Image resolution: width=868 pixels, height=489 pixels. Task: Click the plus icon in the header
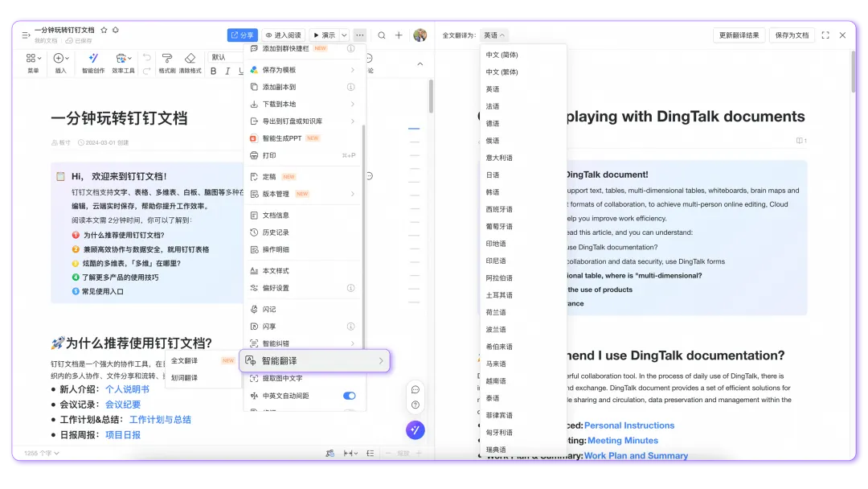click(x=399, y=35)
